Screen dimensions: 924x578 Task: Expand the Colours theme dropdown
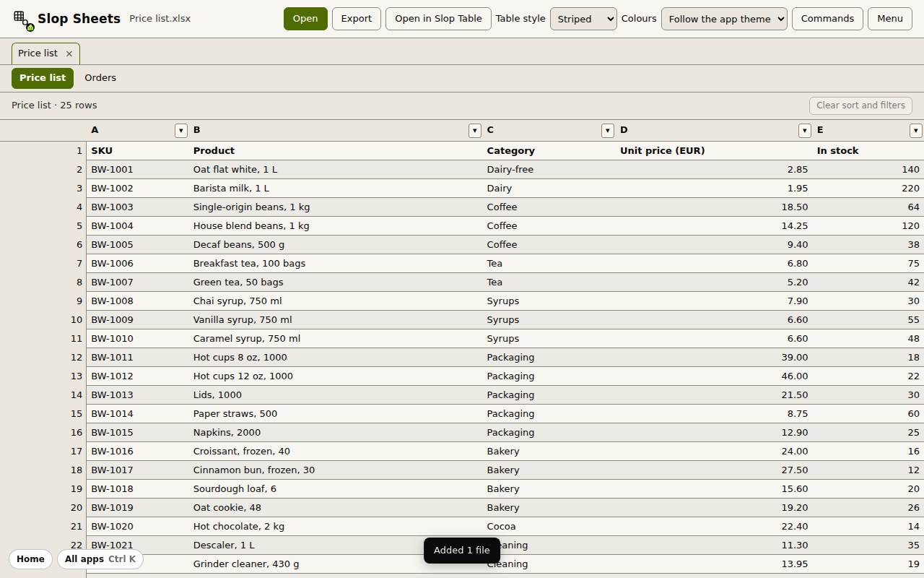click(x=724, y=19)
